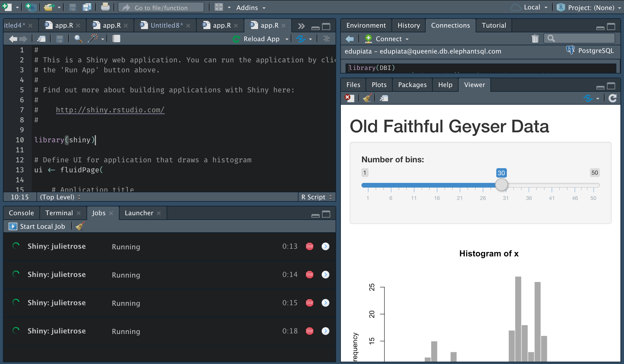The width and height of the screenshot is (624, 364).
Task: Open the R Script file type selector
Action: pos(317,197)
